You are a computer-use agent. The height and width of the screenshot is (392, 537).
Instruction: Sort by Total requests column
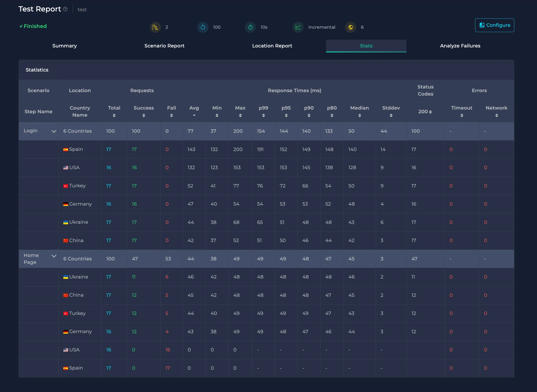click(x=114, y=116)
